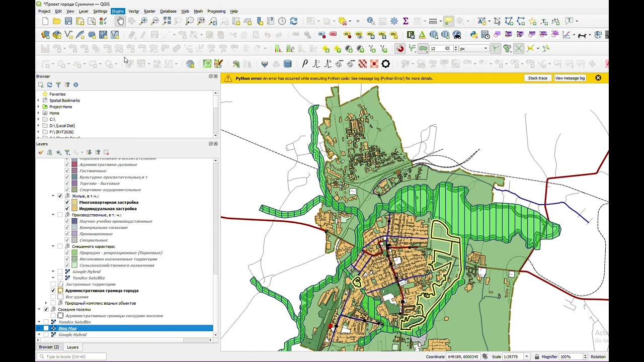The height and width of the screenshot is (362, 644).
Task: Open the Plugins menu
Action: 118,11
